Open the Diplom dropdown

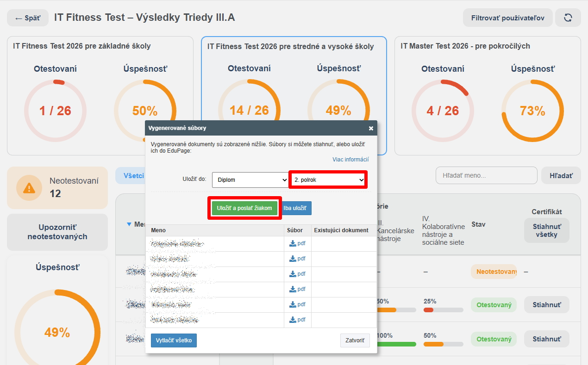(x=250, y=180)
